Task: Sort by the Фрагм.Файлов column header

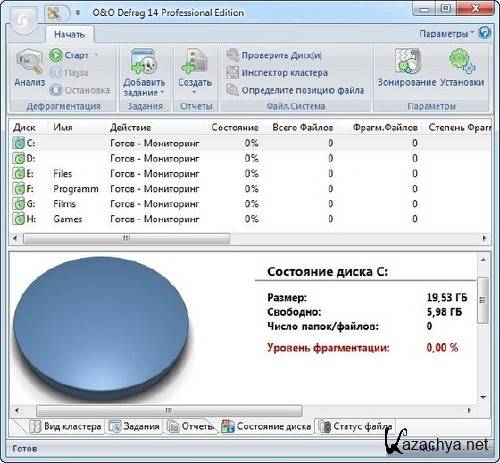Action: pyautogui.click(x=385, y=127)
